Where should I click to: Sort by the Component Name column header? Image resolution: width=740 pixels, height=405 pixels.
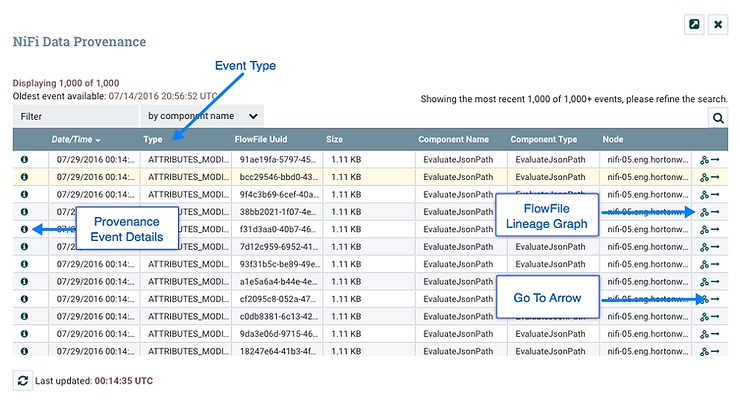(x=453, y=140)
